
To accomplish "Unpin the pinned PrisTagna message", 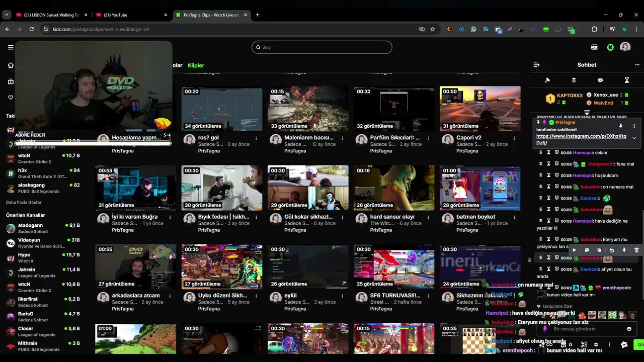I will [621, 126].
